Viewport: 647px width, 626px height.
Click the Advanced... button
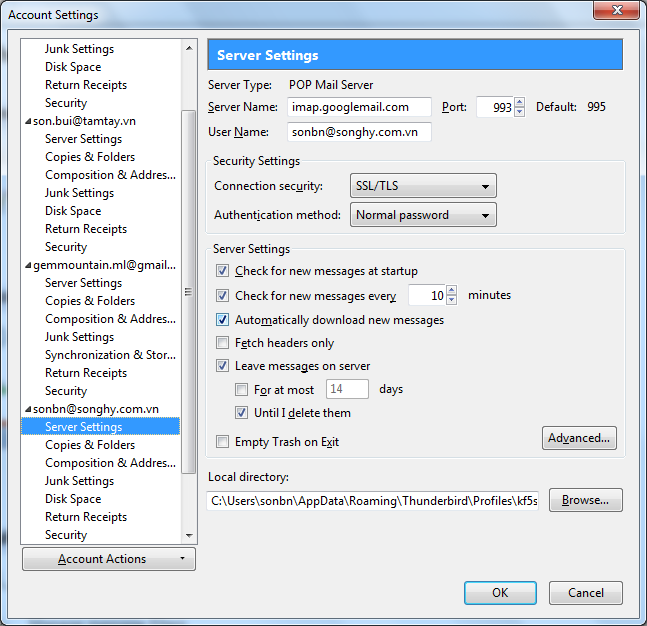click(579, 438)
